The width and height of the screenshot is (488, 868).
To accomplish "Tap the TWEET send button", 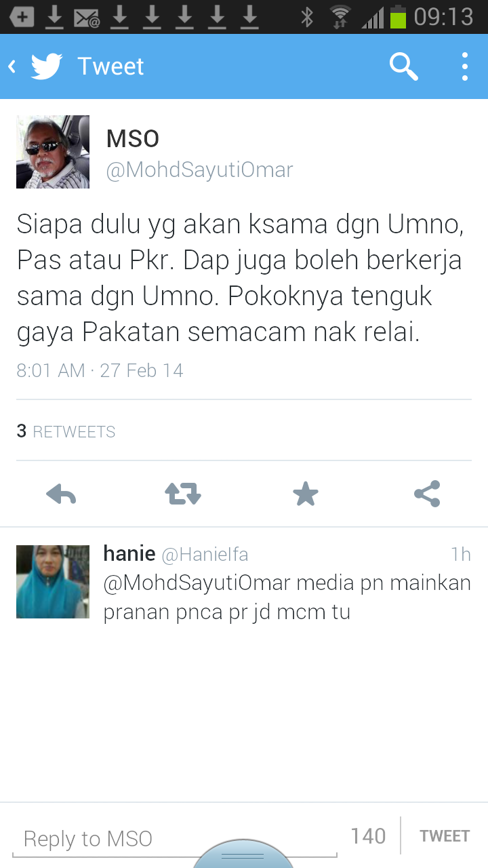I will tap(445, 836).
